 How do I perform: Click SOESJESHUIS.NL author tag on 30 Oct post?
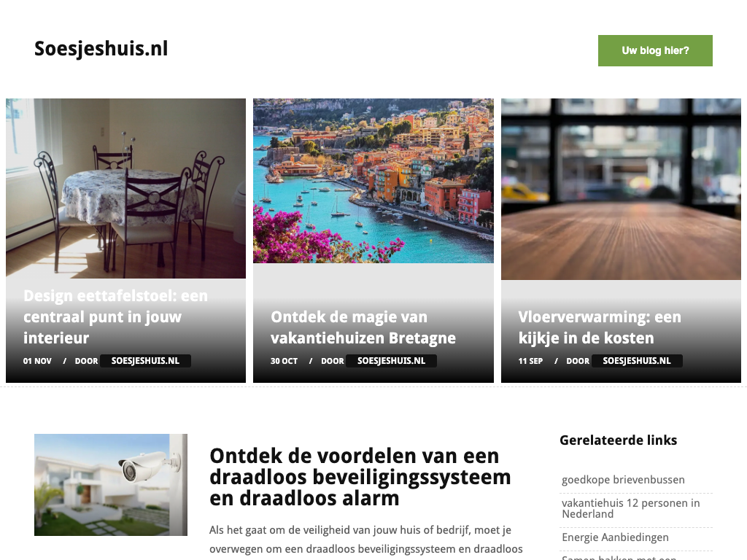click(391, 361)
